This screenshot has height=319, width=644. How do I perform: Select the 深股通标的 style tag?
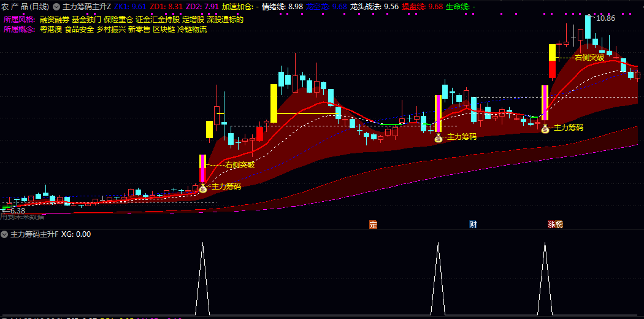[225, 19]
